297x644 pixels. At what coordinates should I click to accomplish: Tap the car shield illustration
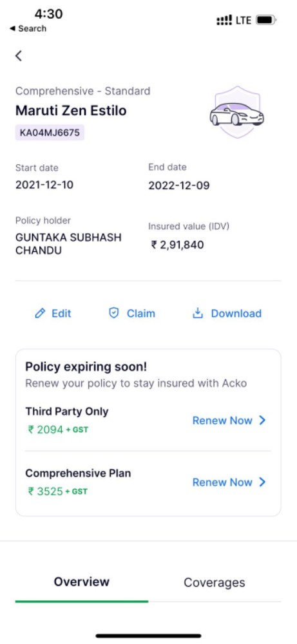[237, 111]
